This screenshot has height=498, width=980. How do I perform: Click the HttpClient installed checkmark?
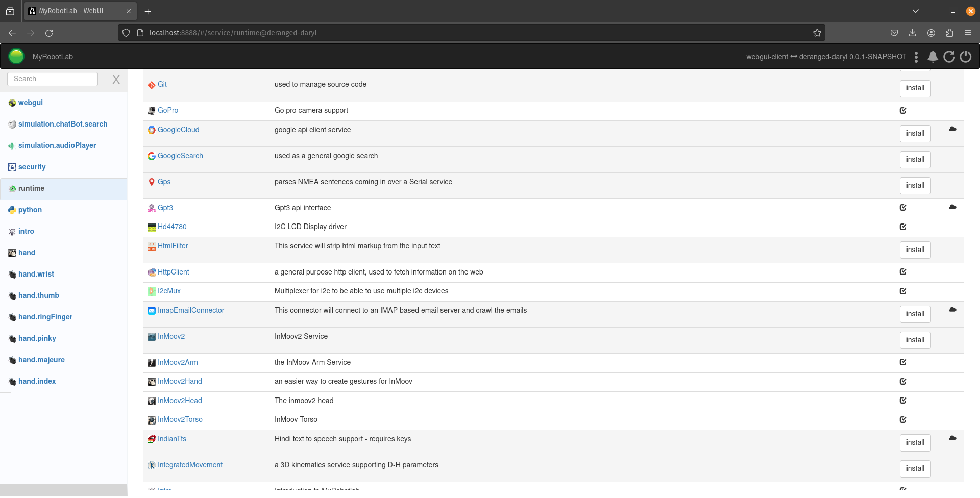click(x=903, y=272)
